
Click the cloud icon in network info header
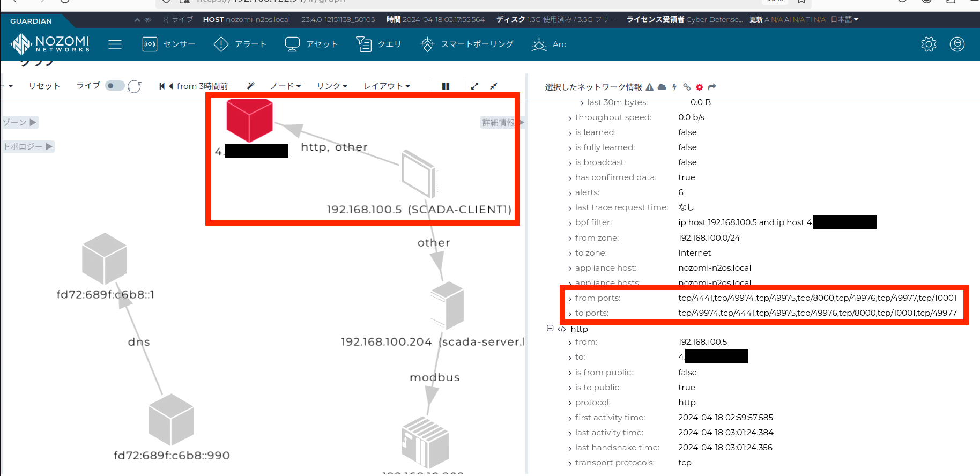[662, 87]
